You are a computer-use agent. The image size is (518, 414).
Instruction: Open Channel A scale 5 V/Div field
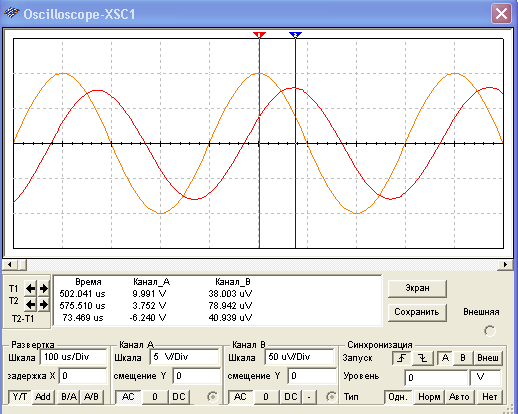pyautogui.click(x=184, y=357)
